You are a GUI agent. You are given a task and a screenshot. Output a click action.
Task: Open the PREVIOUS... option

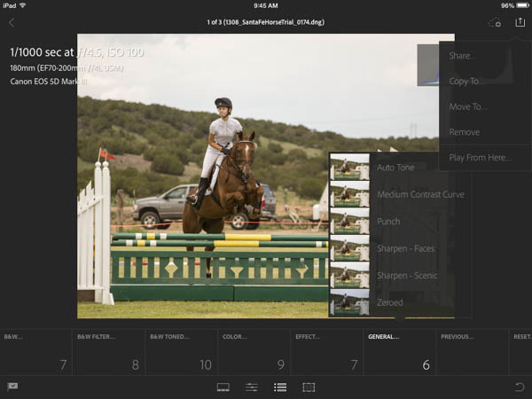tap(473, 352)
